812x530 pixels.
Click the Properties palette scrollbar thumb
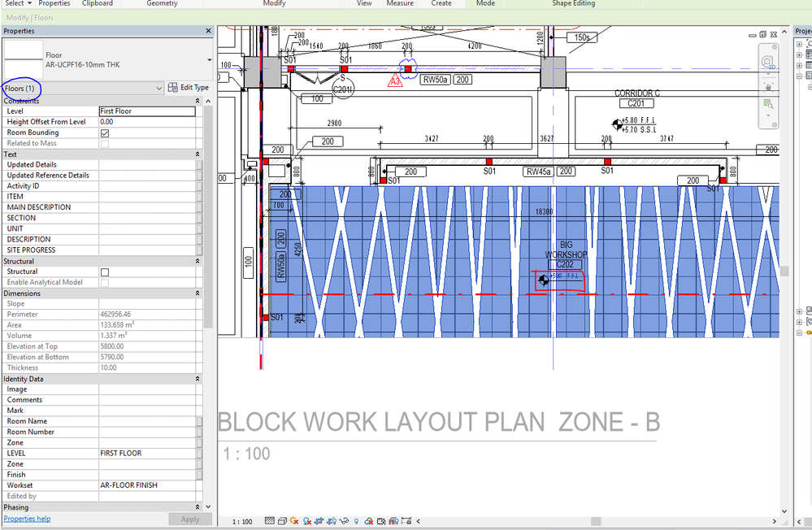208,216
